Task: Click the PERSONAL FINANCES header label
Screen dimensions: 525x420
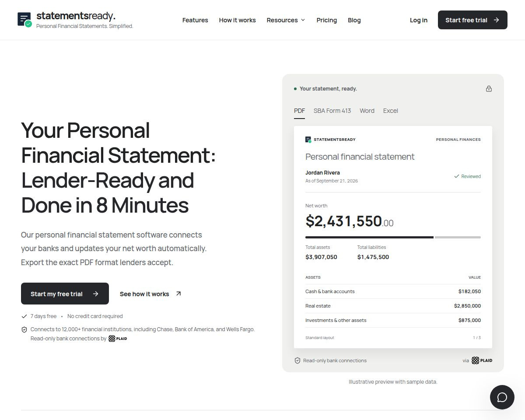Action: pos(458,140)
